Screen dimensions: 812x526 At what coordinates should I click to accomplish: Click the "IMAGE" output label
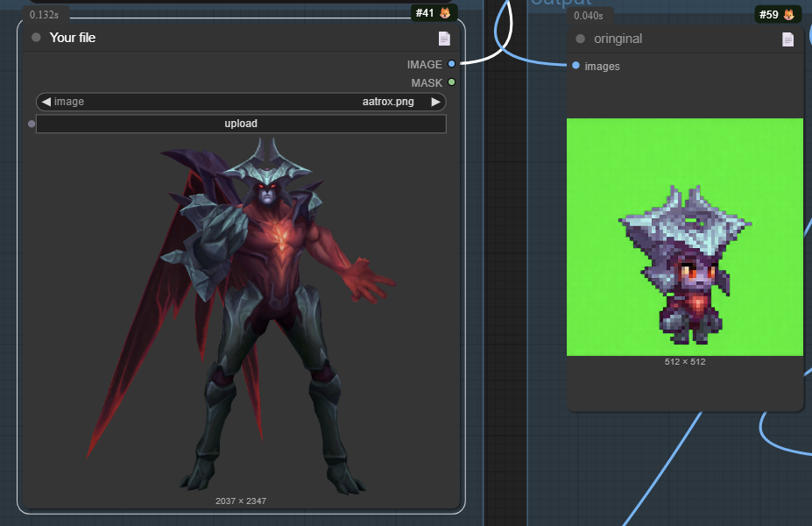click(424, 64)
